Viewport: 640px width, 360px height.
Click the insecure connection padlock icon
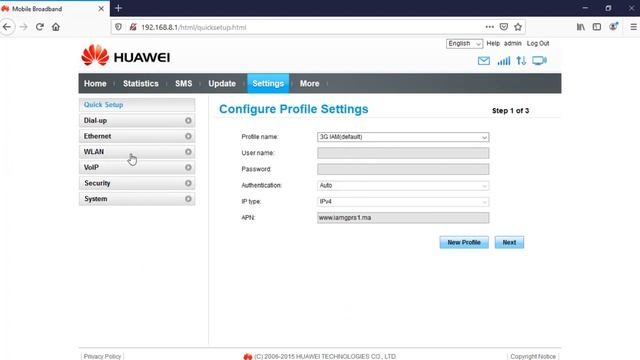coord(133,27)
